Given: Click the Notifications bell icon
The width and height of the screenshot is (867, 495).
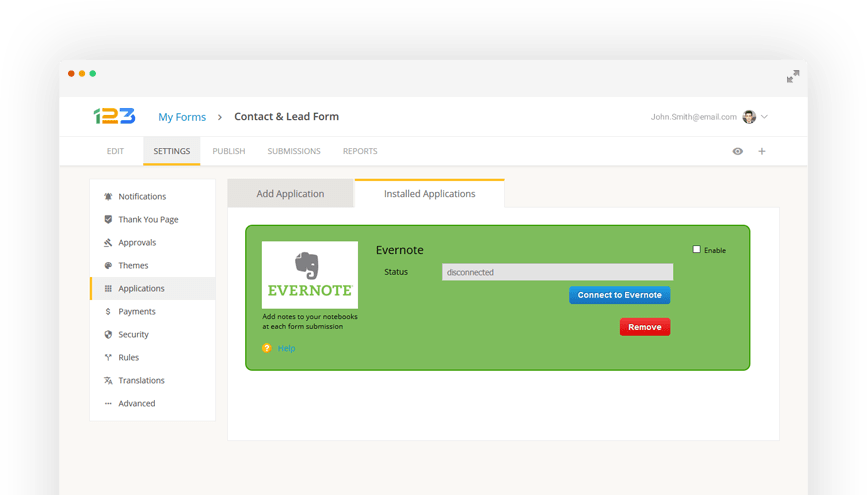Looking at the screenshot, I should coord(108,196).
